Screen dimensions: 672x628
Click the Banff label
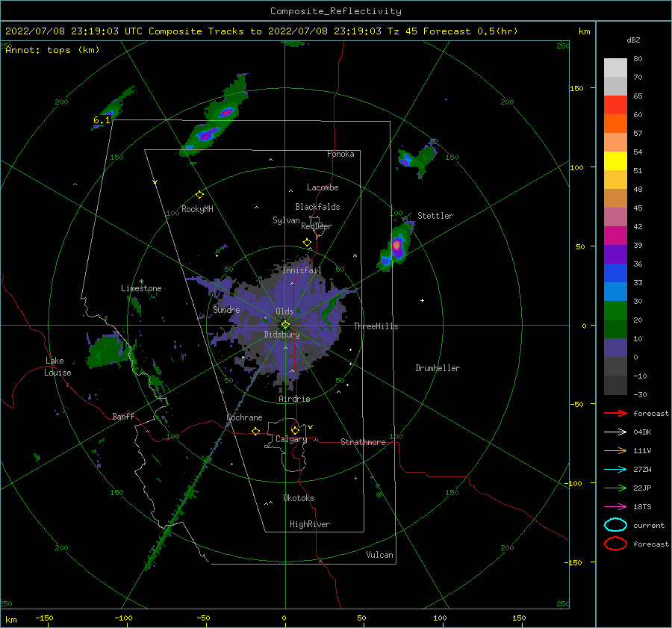coord(123,416)
